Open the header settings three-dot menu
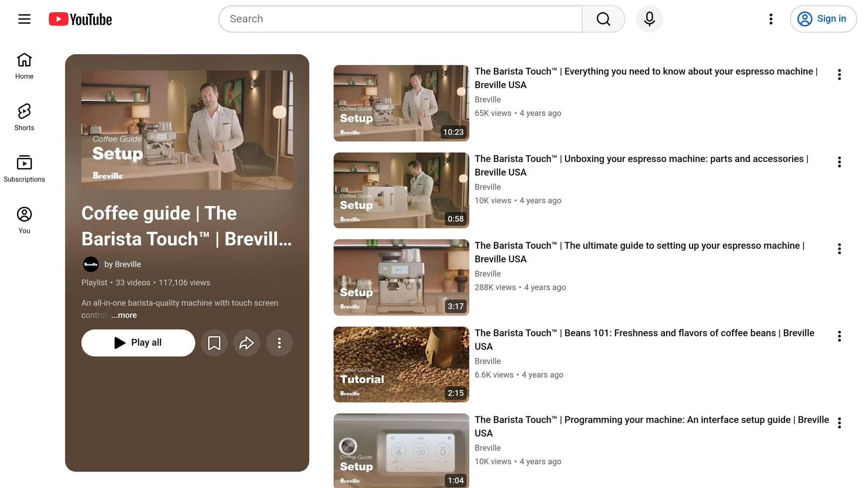Viewport: 868px width, 488px height. (x=771, y=19)
